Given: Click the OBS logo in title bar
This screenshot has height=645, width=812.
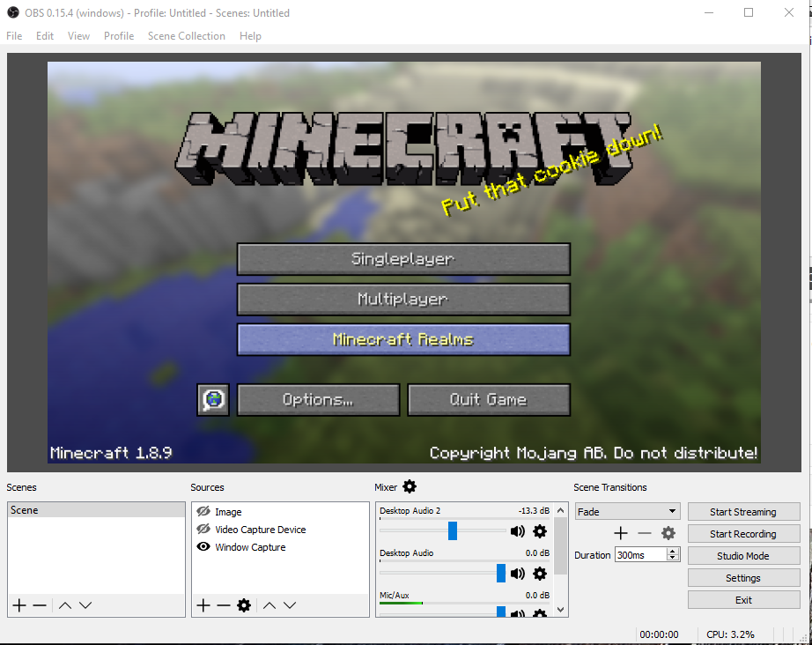Looking at the screenshot, I should [13, 12].
